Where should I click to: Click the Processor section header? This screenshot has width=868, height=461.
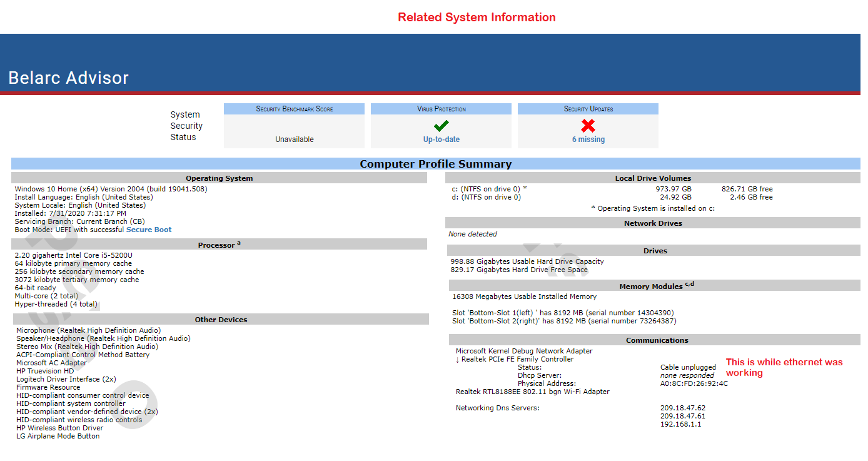(x=219, y=245)
